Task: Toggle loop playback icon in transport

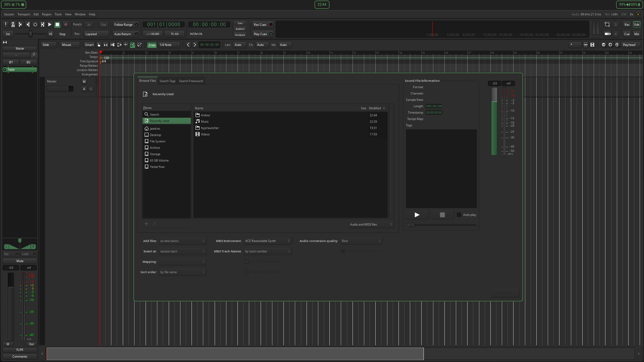Action: [x=35, y=24]
